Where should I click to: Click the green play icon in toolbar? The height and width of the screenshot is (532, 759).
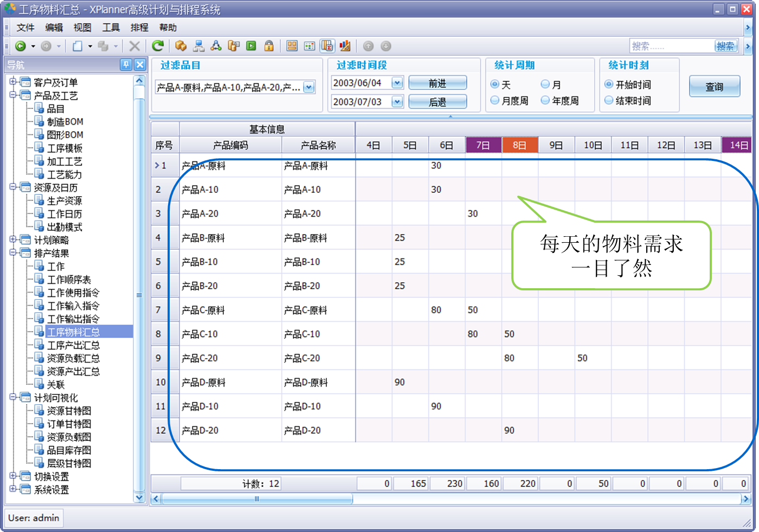[251, 46]
